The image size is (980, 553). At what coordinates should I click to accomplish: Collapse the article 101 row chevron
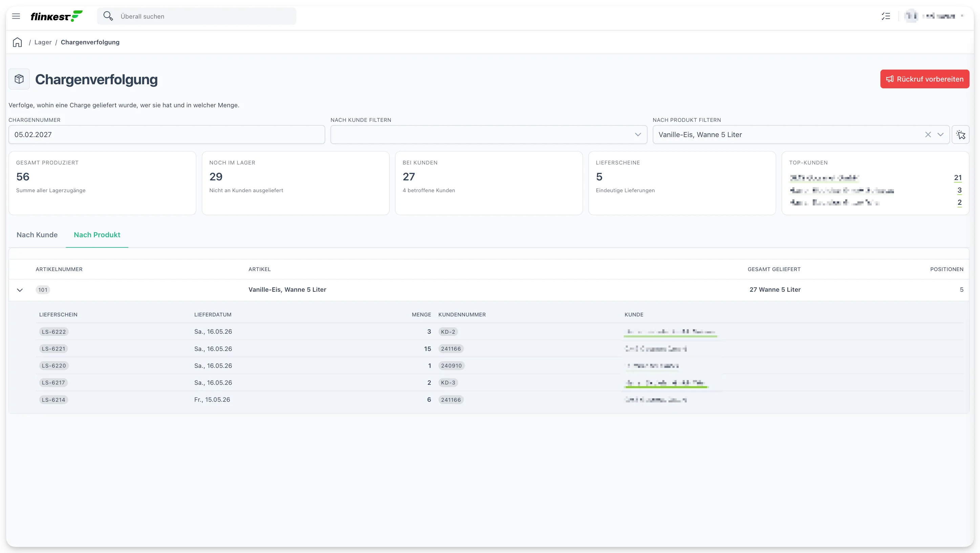tap(20, 290)
